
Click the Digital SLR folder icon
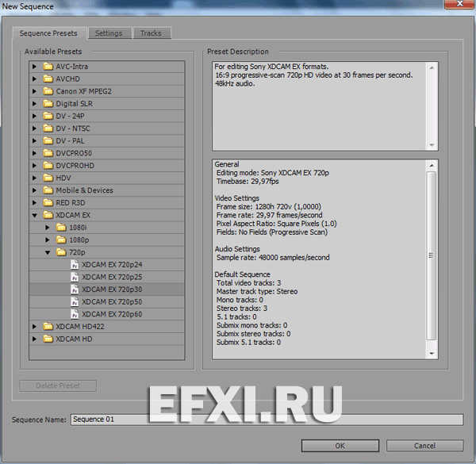pos(48,103)
